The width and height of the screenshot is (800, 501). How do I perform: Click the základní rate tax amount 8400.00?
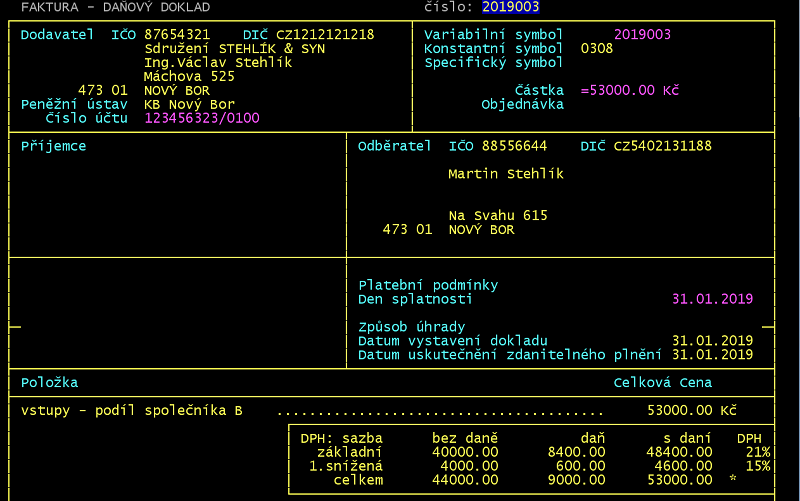click(x=580, y=452)
